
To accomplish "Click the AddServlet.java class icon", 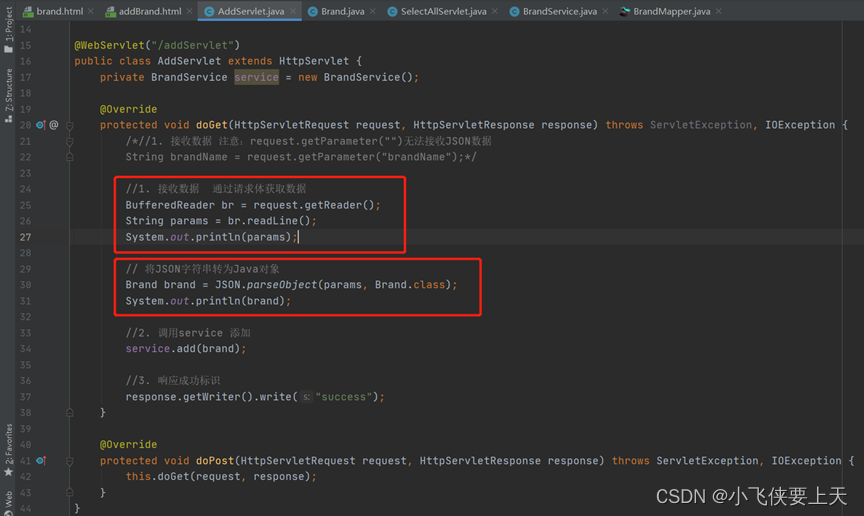I will click(209, 11).
